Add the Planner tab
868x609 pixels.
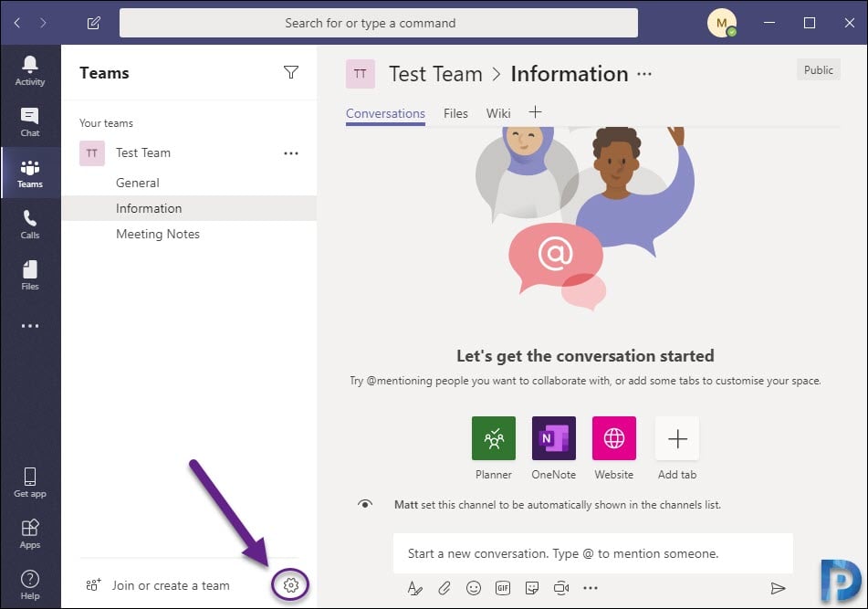click(x=493, y=438)
